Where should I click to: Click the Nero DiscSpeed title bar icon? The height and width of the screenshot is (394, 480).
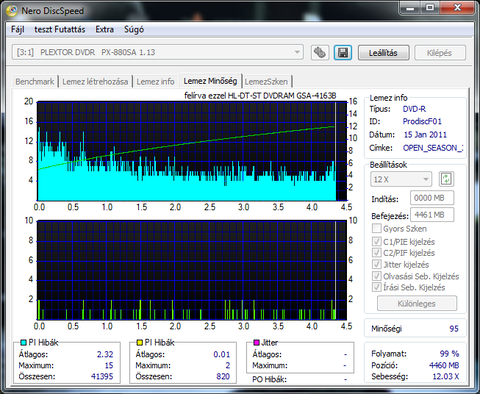[x=12, y=11]
